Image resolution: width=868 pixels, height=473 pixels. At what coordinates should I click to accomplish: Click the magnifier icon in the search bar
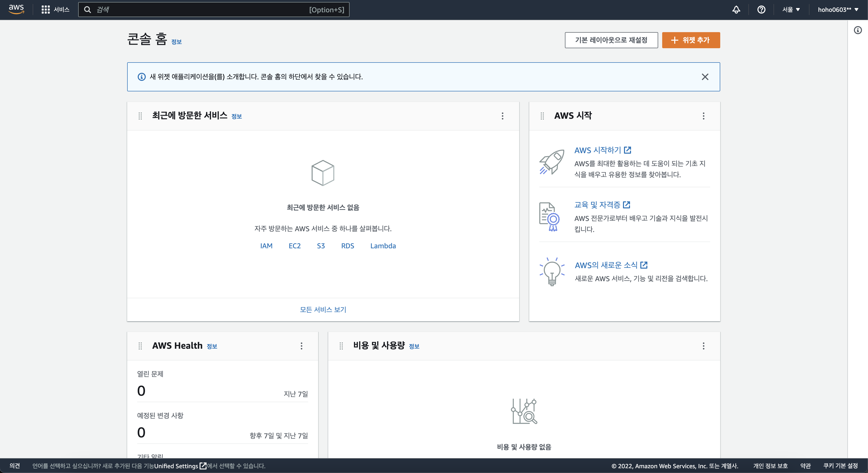pos(87,10)
